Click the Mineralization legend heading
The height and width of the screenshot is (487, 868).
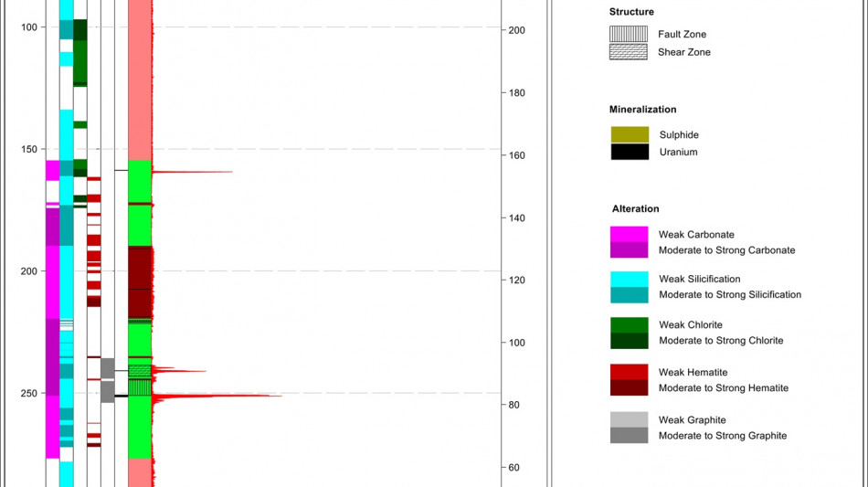[x=643, y=110]
